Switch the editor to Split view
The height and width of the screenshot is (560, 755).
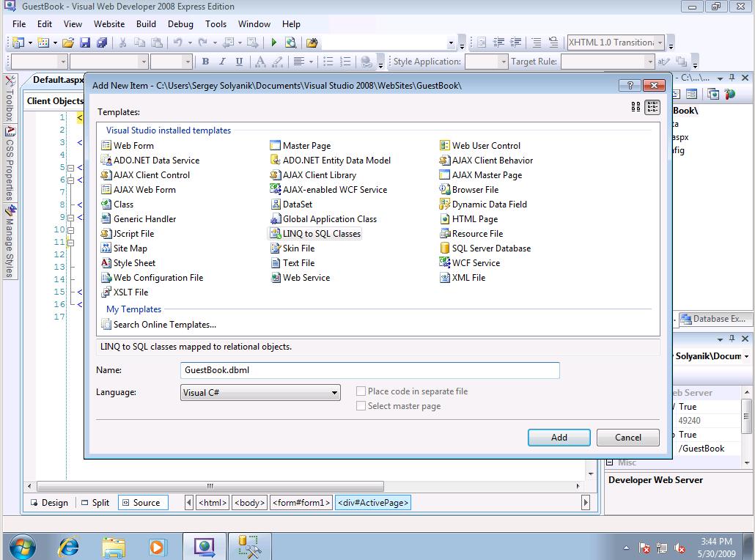click(x=95, y=503)
